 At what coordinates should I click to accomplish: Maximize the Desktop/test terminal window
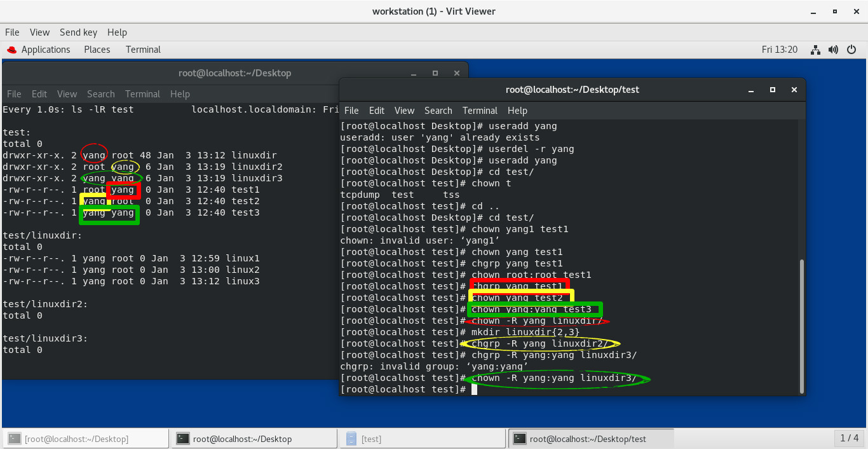tap(773, 90)
